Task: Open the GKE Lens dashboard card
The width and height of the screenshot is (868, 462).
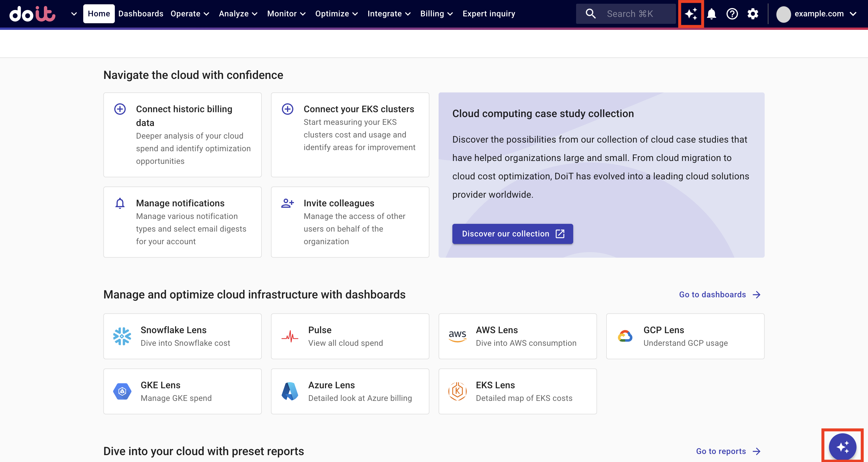Action: point(182,391)
